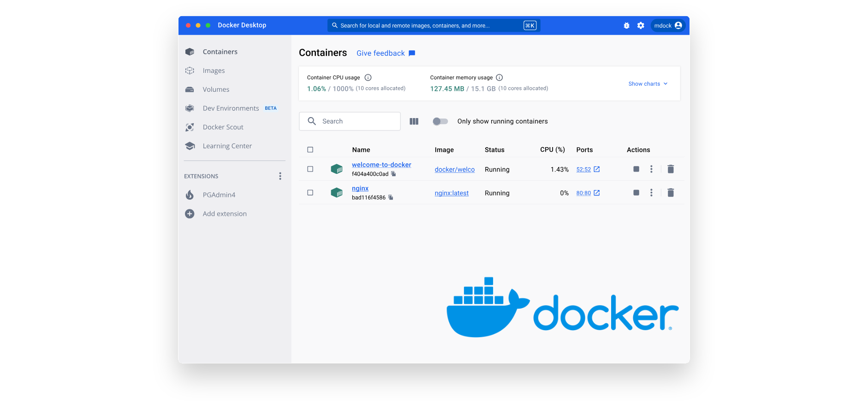Open Docker Desktop settings gear
This screenshot has height=404, width=868.
tap(641, 26)
